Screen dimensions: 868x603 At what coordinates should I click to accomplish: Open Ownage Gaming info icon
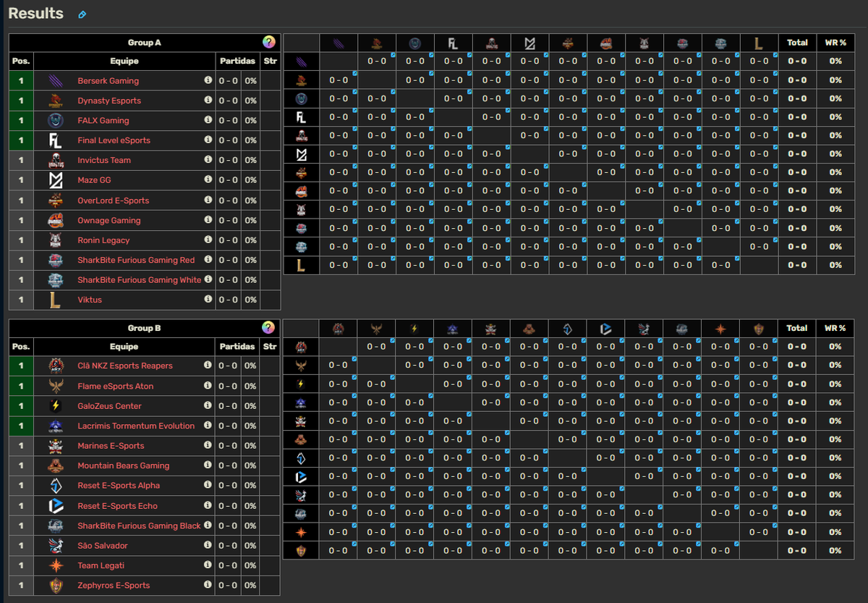[208, 219]
